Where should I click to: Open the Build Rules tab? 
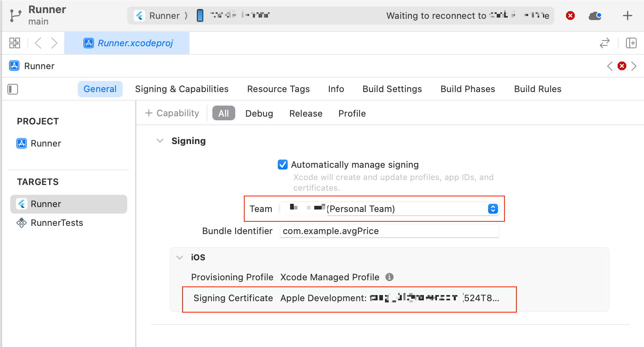click(538, 89)
